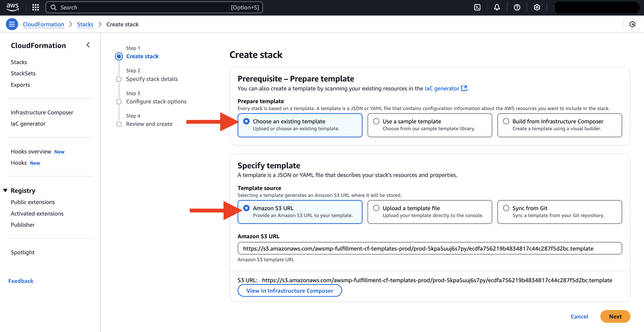Open Stacks in the side navigation
This screenshot has height=332, width=644.
coord(19,62)
